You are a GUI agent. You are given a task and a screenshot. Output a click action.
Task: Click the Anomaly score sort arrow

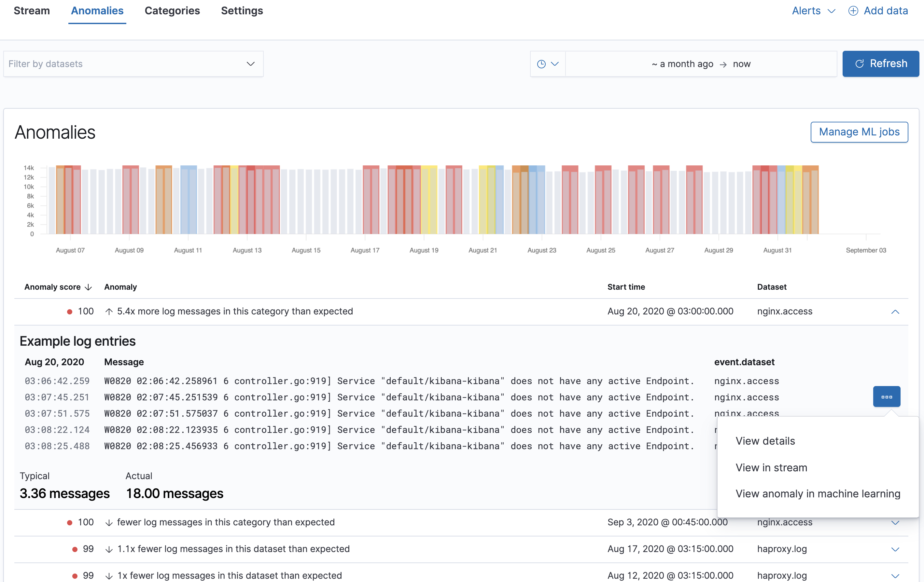point(89,287)
